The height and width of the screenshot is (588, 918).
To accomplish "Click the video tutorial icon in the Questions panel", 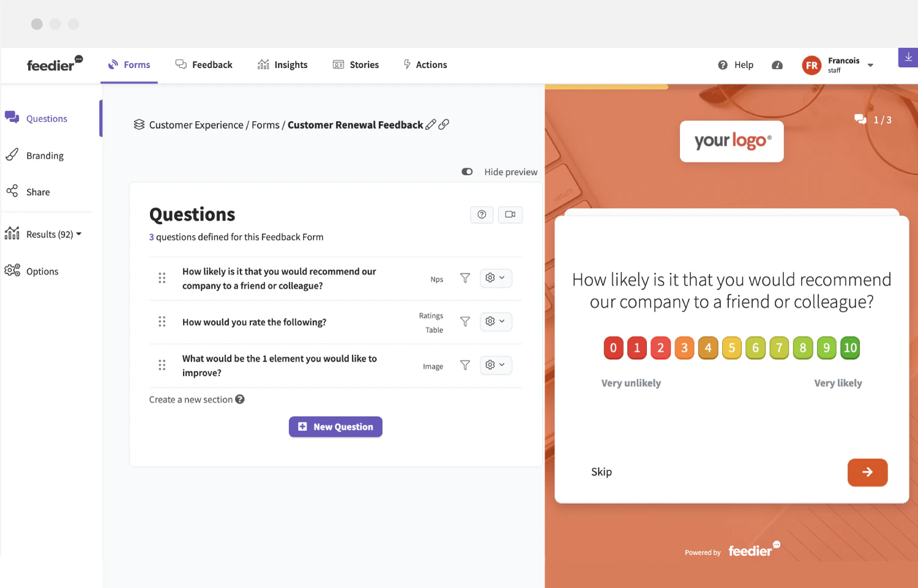I will (x=510, y=214).
